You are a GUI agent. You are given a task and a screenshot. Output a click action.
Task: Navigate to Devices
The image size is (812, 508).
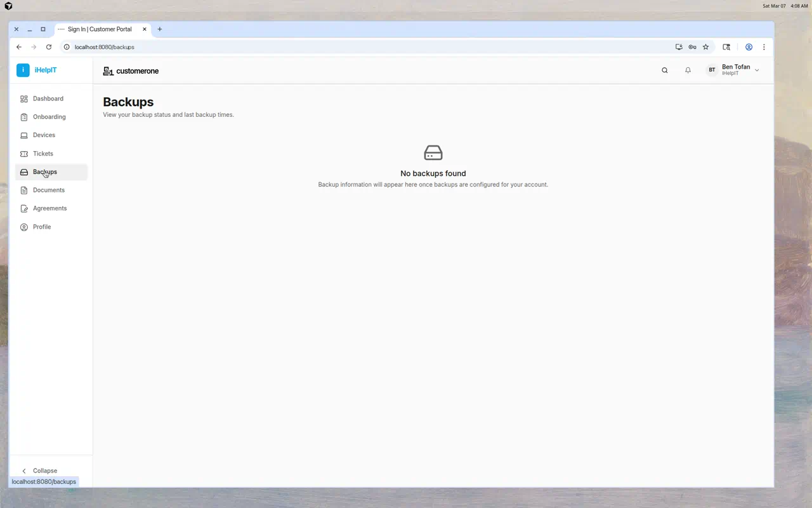[x=44, y=135]
